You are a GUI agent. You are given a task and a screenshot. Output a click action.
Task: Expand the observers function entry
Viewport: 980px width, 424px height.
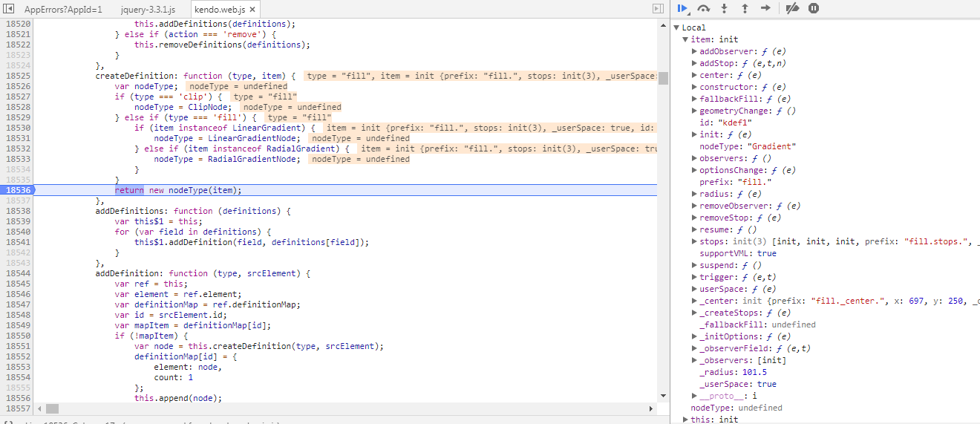click(694, 158)
